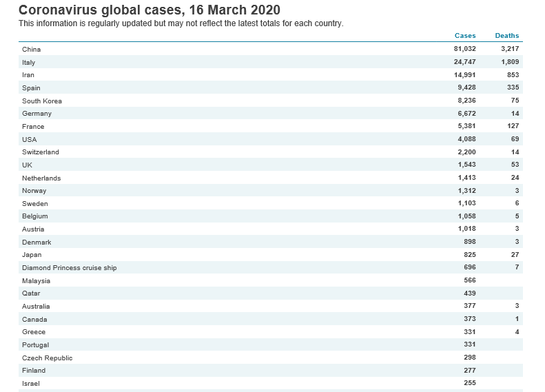
Task: Click USA's deaths value 69
Action: pyautogui.click(x=515, y=139)
